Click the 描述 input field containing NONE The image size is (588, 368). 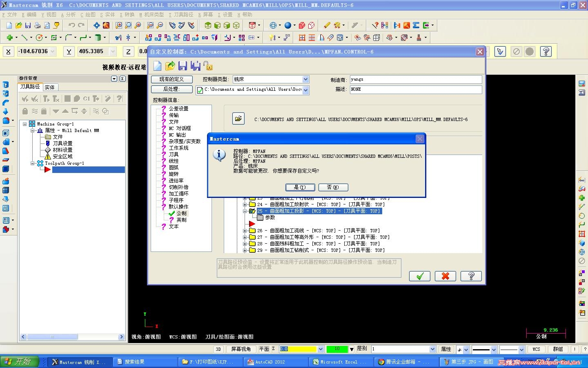pos(416,89)
